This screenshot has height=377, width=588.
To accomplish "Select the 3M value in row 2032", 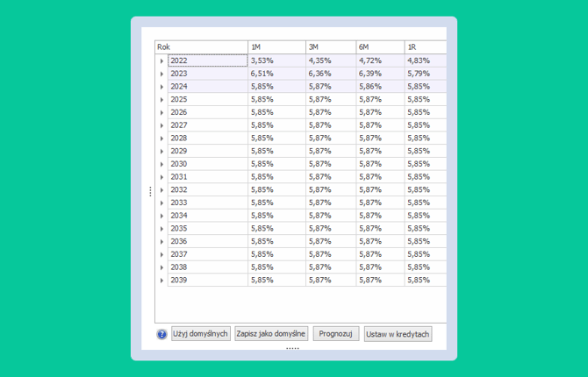I will click(331, 190).
